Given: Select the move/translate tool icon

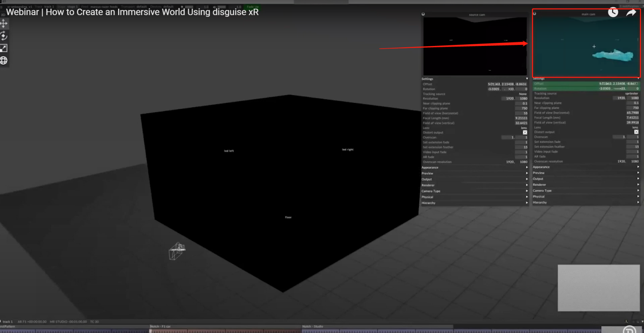Looking at the screenshot, I should tap(4, 23).
